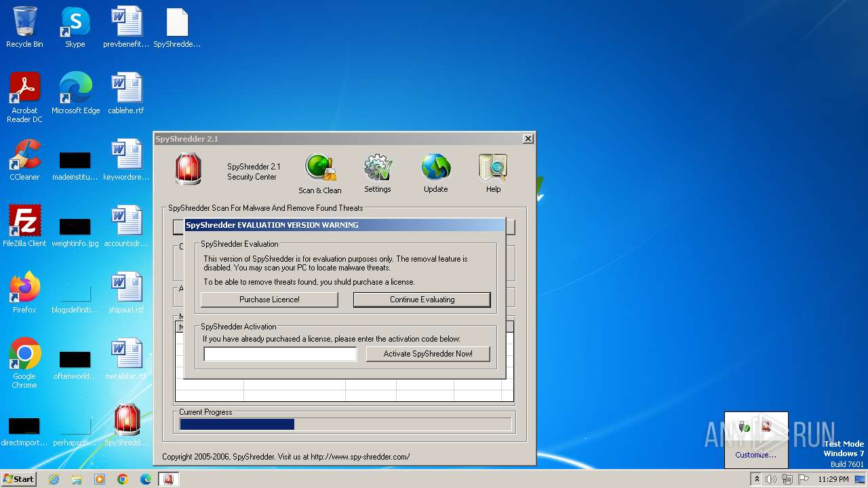This screenshot has height=488, width=868.
Task: Collapse hidden tray icons arrow
Action: pos(757,479)
